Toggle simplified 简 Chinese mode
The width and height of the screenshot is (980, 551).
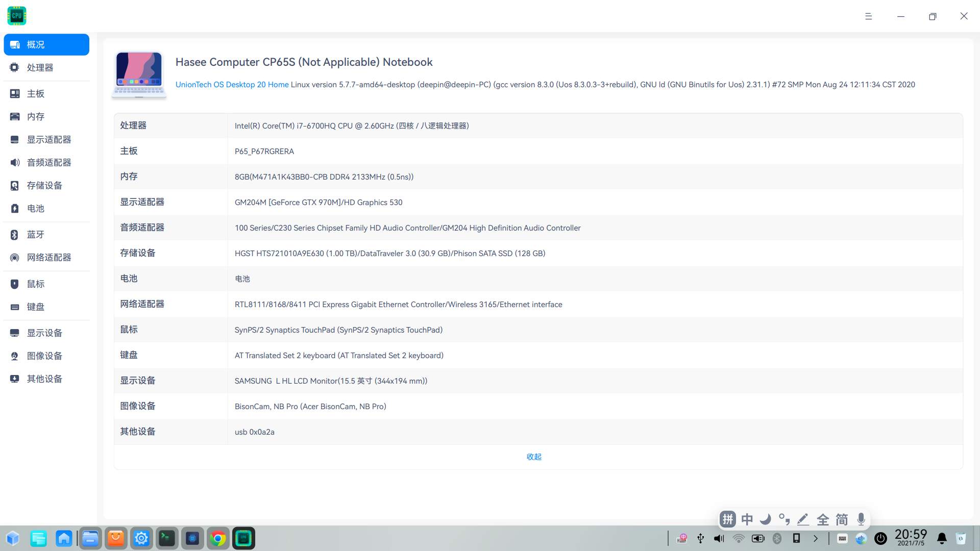842,519
